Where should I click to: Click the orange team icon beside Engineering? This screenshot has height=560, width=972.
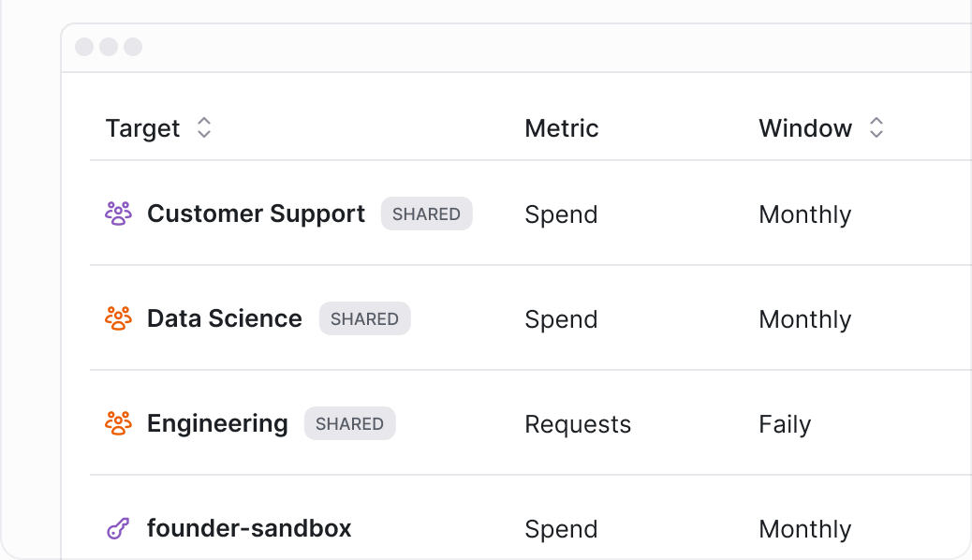pos(118,423)
